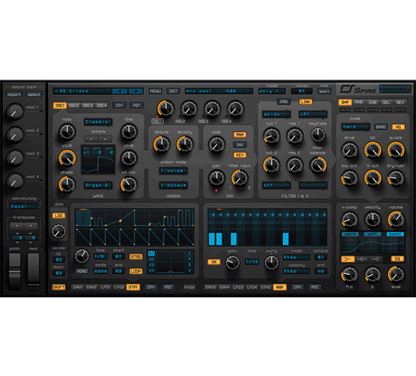This screenshot has width=416, height=376.
Task: Click the oscillator phase knob
Action: click(x=67, y=184)
